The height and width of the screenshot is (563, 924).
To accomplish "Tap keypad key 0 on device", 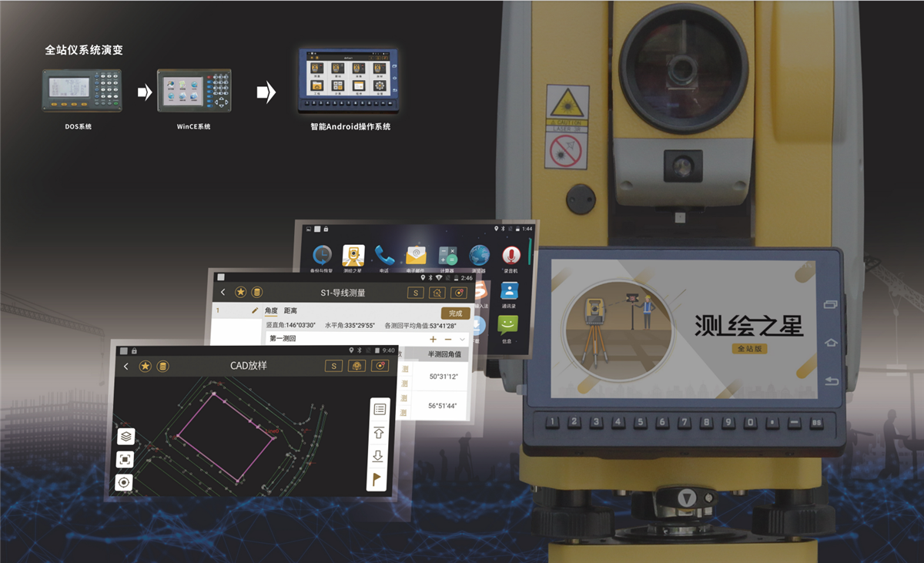I will (x=750, y=423).
